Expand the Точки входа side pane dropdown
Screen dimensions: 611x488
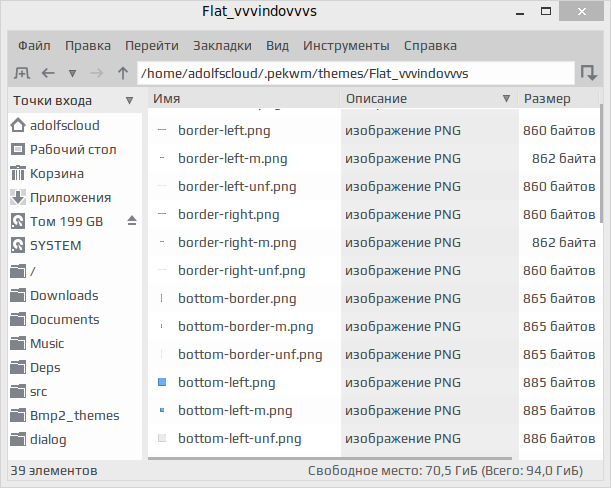tap(129, 101)
